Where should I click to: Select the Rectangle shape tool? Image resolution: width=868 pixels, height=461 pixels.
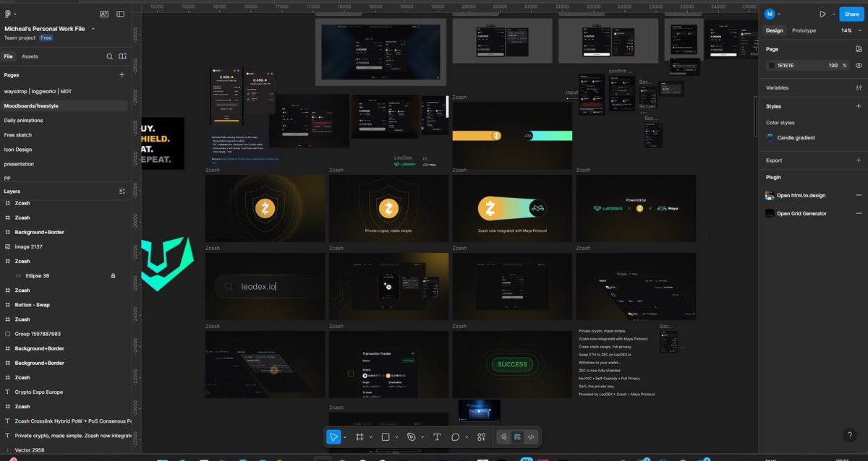pos(386,437)
